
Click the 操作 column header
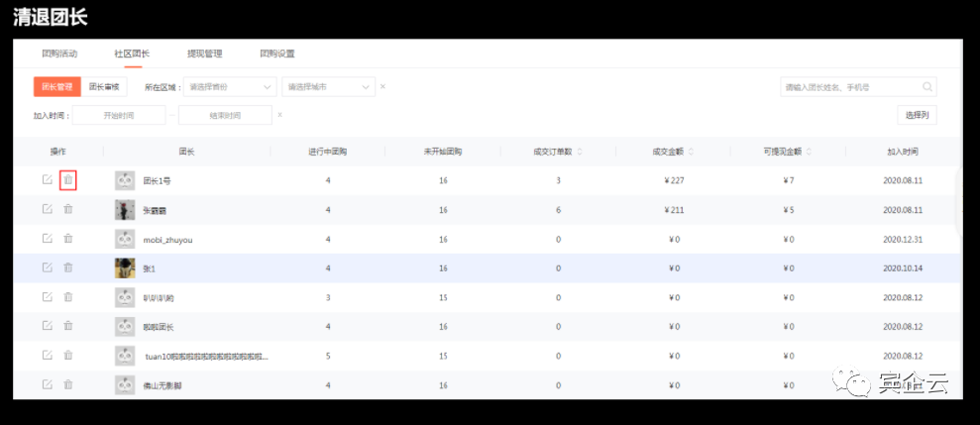pos(58,152)
